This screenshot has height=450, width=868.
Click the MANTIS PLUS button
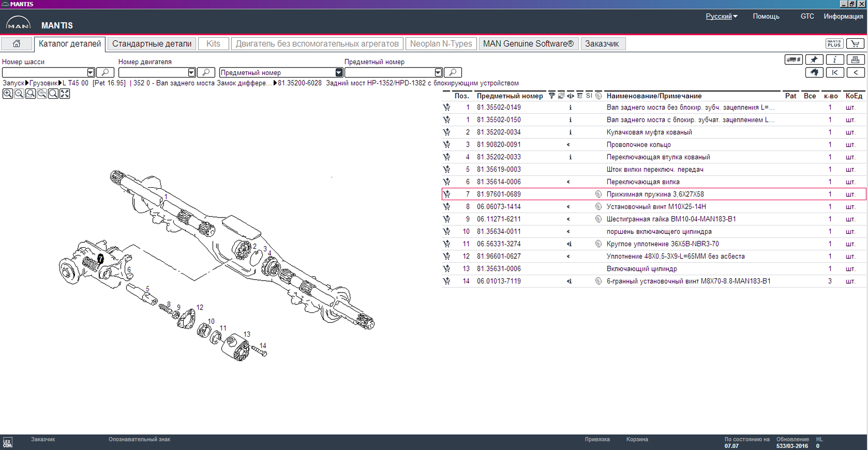tap(834, 44)
